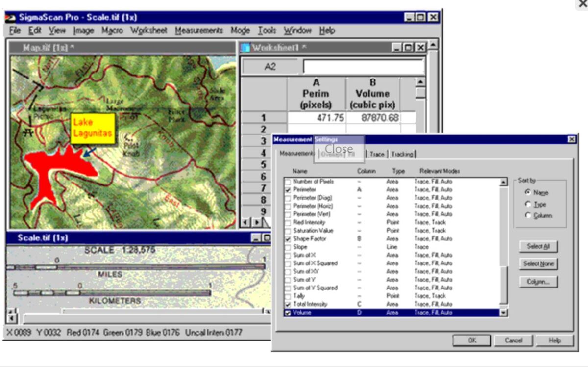Check the Tally measurement
The height and width of the screenshot is (367, 588).
click(x=288, y=296)
